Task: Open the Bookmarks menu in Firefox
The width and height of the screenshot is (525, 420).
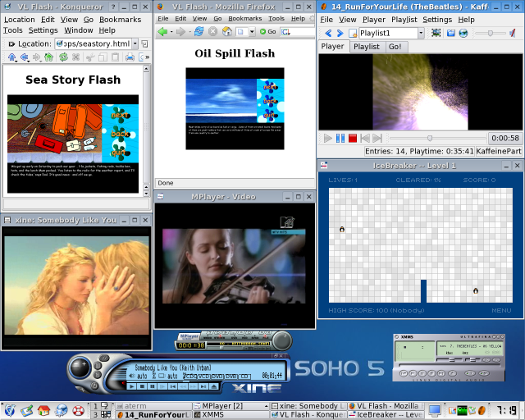Action: pyautogui.click(x=245, y=18)
